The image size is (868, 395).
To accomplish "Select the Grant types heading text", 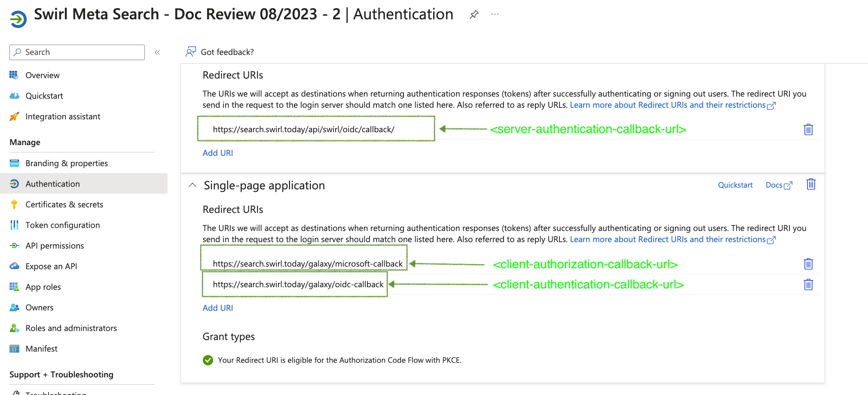I will (229, 337).
